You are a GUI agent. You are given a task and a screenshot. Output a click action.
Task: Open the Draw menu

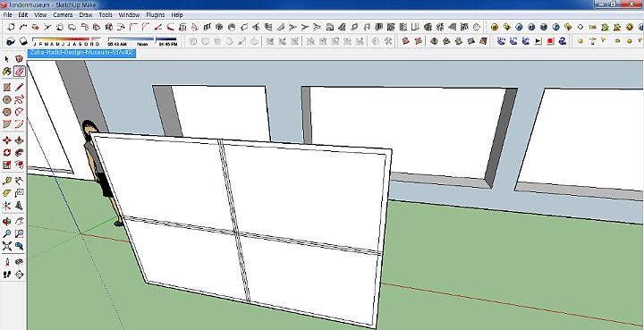(x=86, y=15)
